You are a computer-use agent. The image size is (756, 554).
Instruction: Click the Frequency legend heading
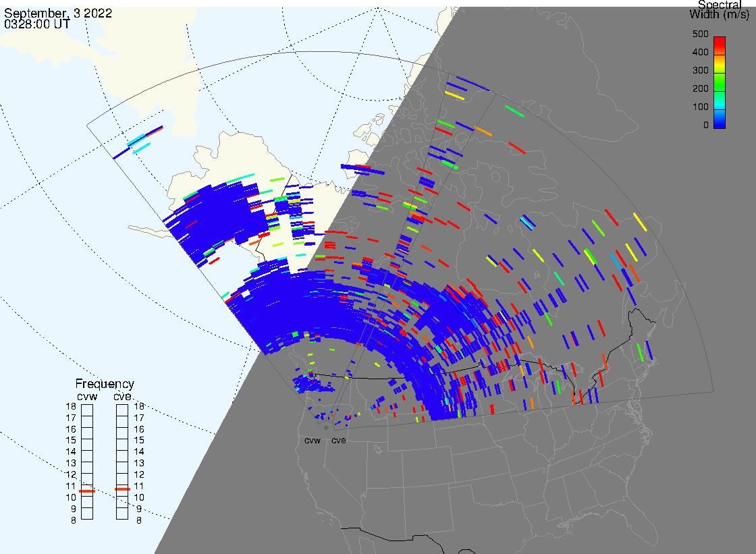click(105, 384)
